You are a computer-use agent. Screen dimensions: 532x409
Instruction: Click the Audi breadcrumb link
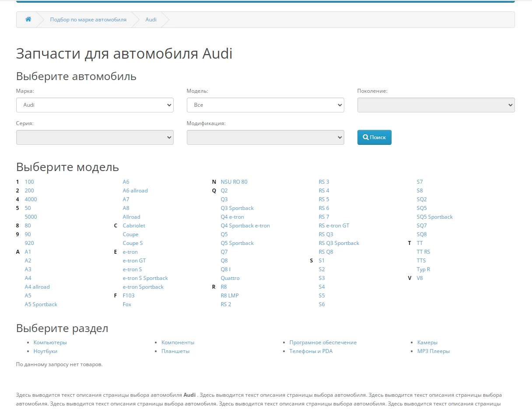coord(151,20)
